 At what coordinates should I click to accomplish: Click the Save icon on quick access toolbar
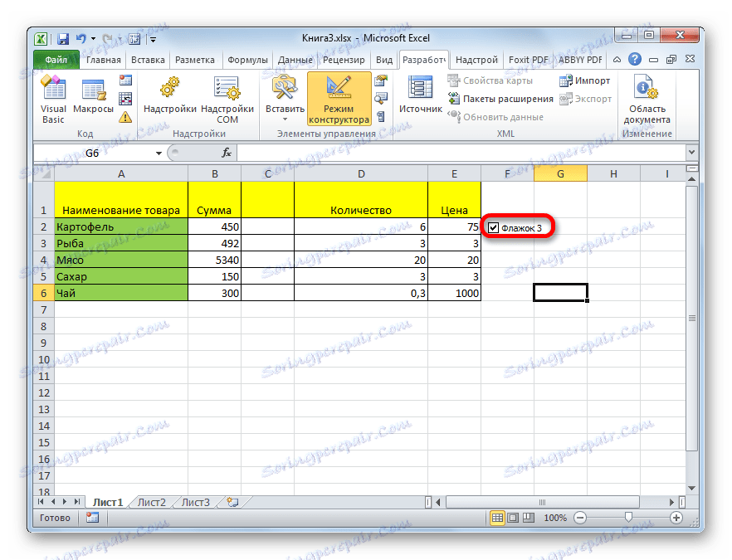[63, 38]
